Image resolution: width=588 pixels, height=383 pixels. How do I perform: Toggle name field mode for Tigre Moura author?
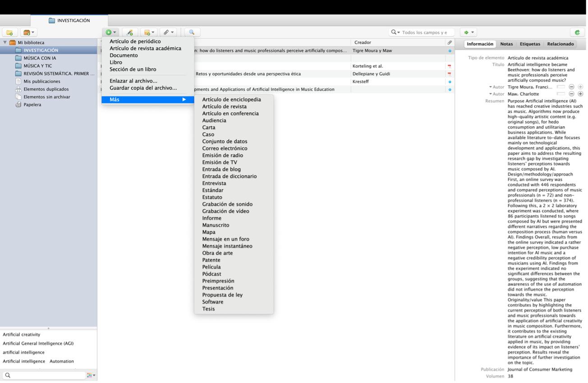[560, 87]
